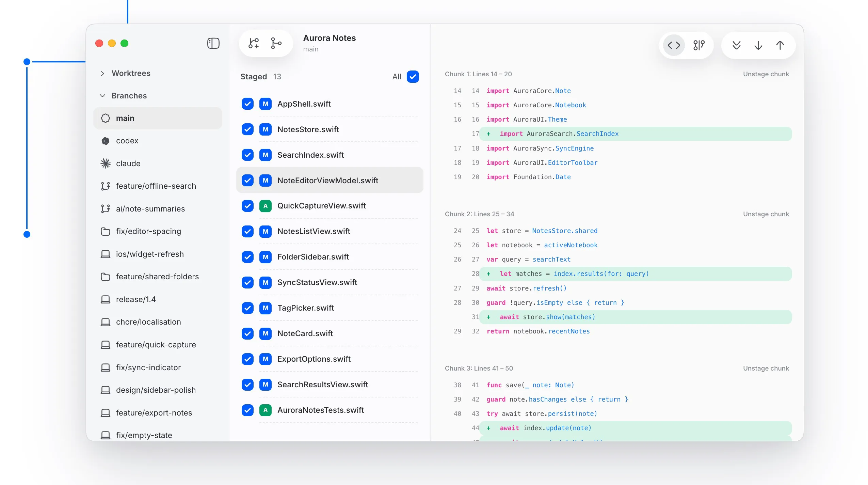Expand the Worktrees section chevron
Image resolution: width=868 pixels, height=485 pixels.
(102, 73)
